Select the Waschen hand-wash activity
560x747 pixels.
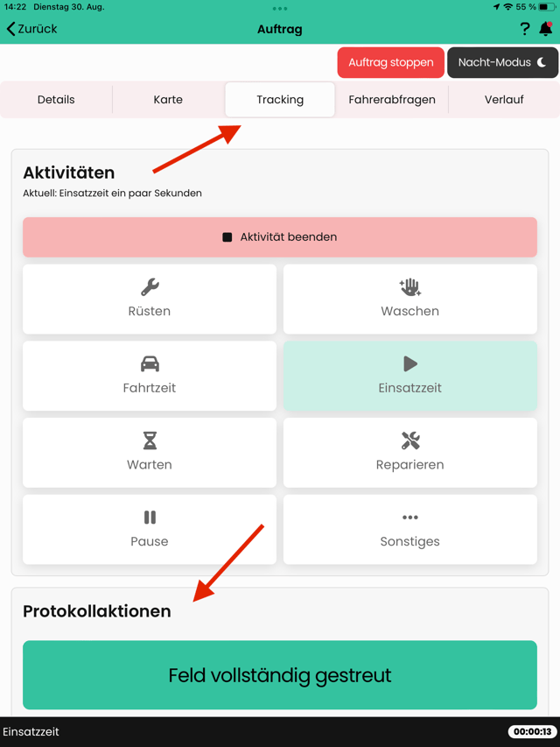410,300
